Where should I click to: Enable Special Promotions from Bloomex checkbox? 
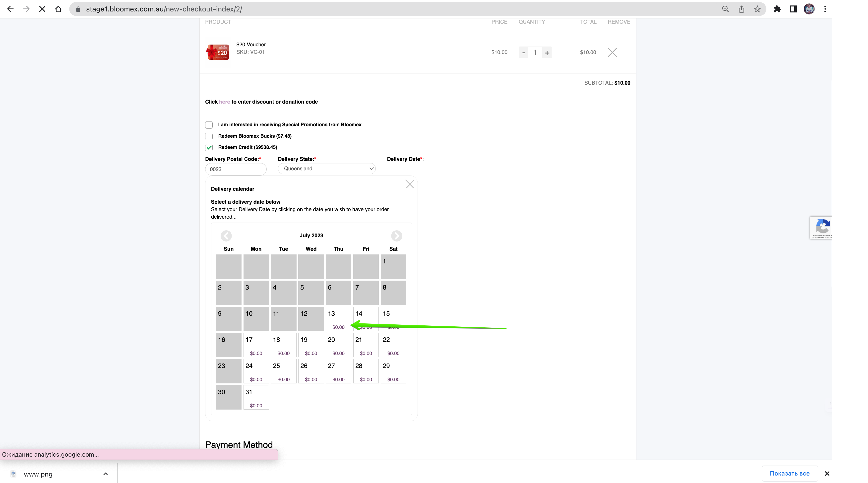209,125
